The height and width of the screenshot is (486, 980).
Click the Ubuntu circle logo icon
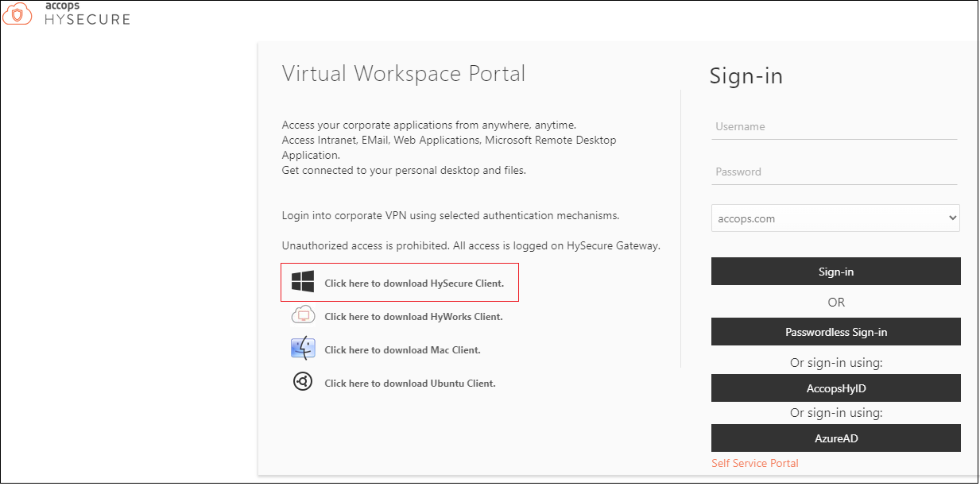(303, 382)
